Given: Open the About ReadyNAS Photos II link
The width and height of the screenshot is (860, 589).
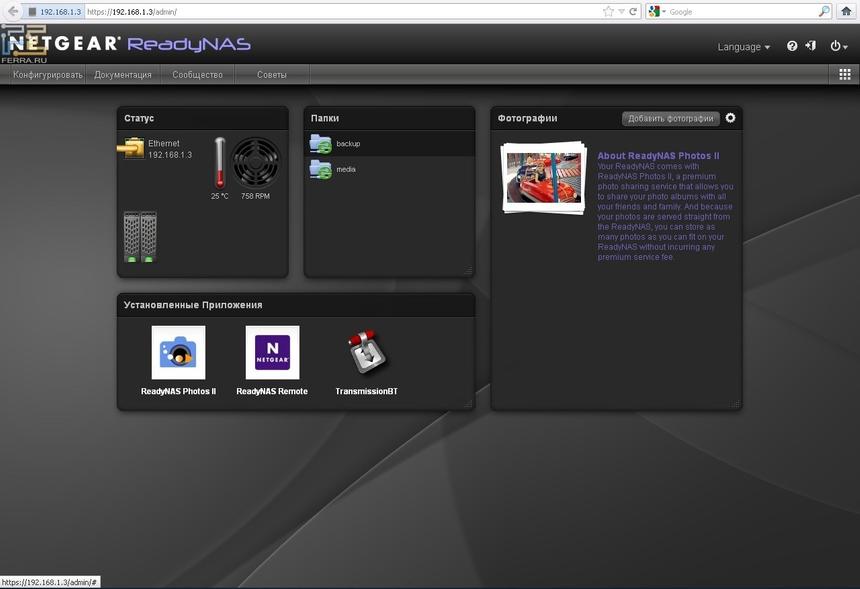Looking at the screenshot, I should [658, 156].
